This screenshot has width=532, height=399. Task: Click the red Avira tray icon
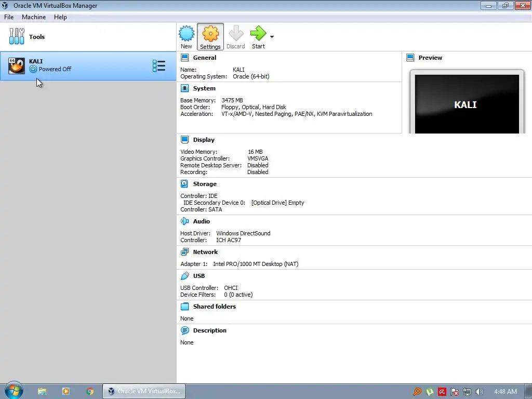pyautogui.click(x=442, y=392)
